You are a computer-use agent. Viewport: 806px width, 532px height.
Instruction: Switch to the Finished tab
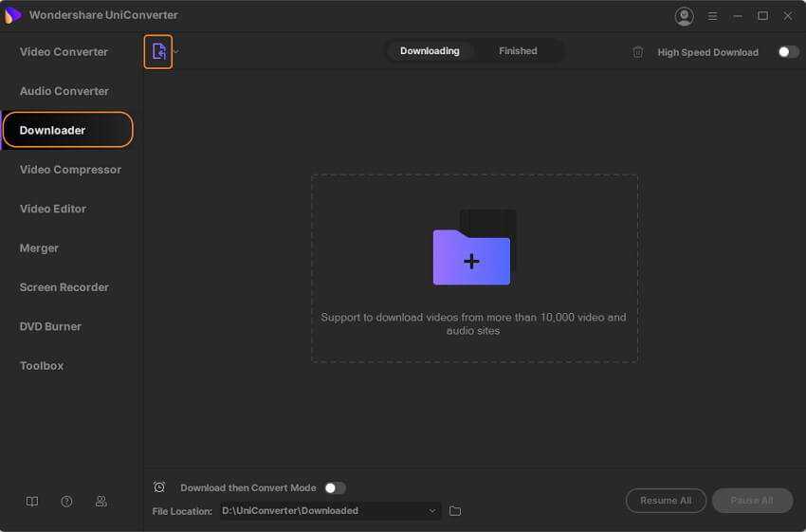[518, 51]
